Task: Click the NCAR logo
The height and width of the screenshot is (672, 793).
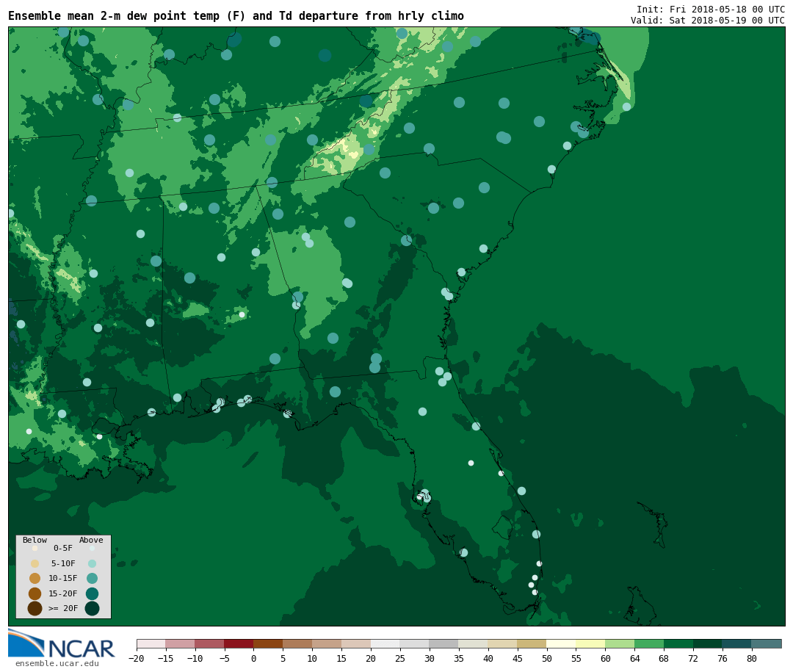Action: pyautogui.click(x=61, y=643)
